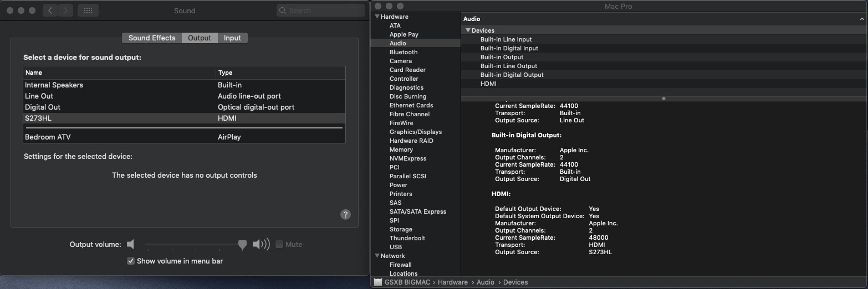Select HDMI in the Devices list

(664, 84)
